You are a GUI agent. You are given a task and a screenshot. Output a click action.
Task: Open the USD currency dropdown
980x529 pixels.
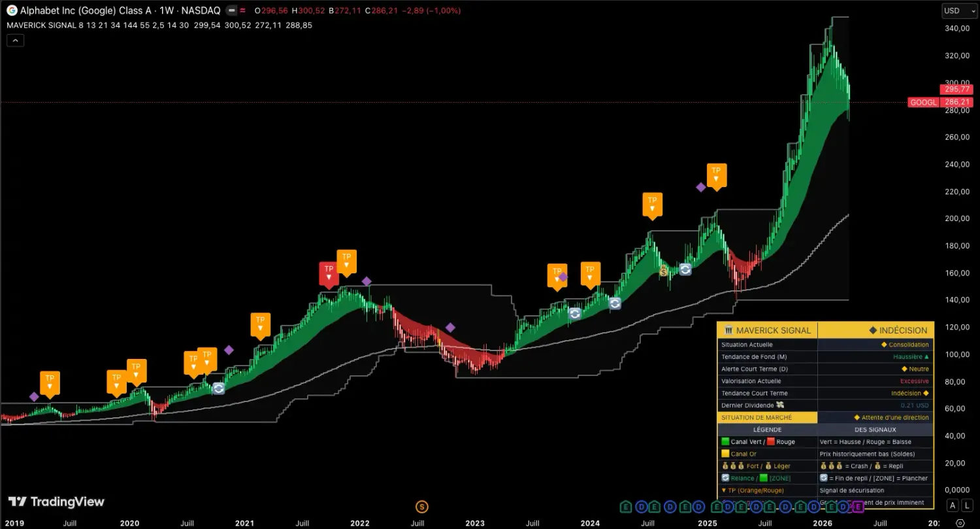(958, 10)
